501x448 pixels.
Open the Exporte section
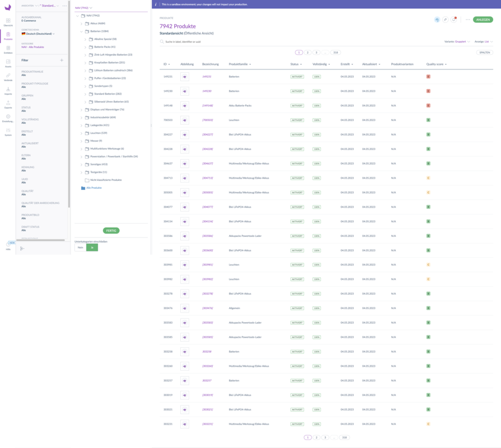8,105
